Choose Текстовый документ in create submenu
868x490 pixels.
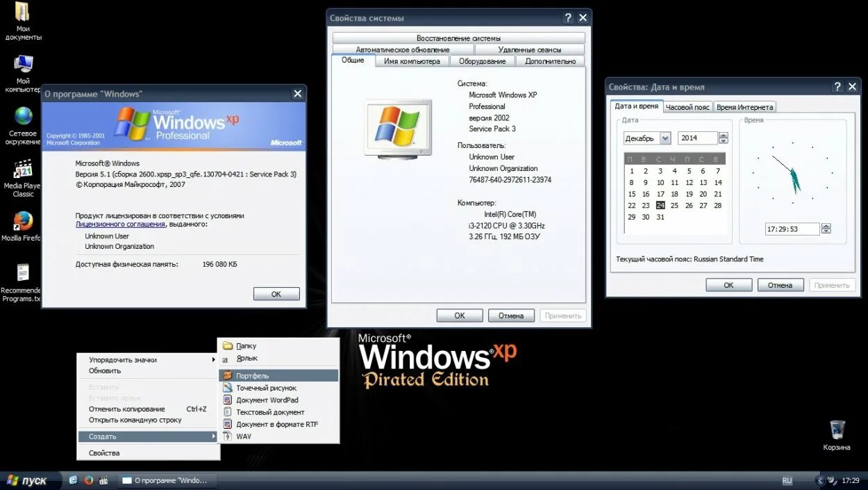point(278,412)
